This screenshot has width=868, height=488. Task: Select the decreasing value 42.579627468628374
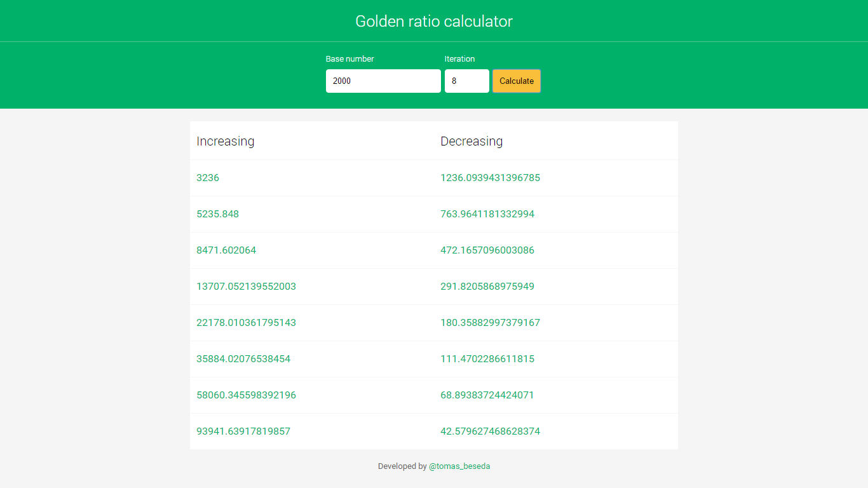click(491, 431)
